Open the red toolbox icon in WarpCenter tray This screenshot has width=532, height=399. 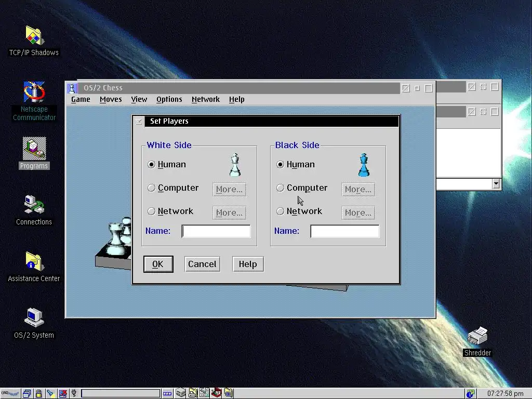click(217, 393)
